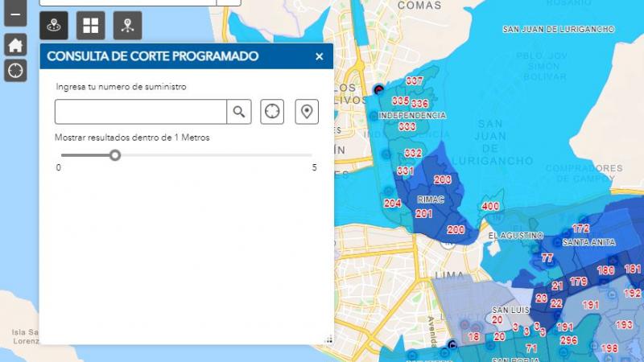Open the scheduled outage query widget icon
Screen dimensions: 644x362
[54, 25]
